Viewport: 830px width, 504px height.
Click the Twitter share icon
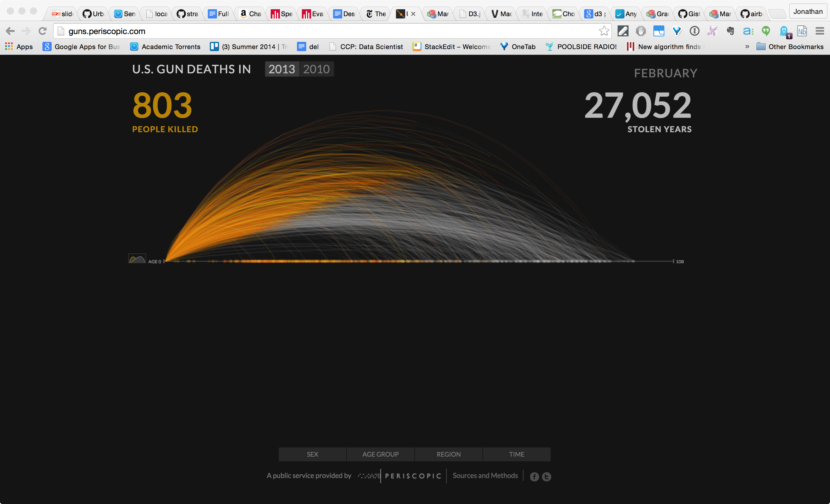546,476
